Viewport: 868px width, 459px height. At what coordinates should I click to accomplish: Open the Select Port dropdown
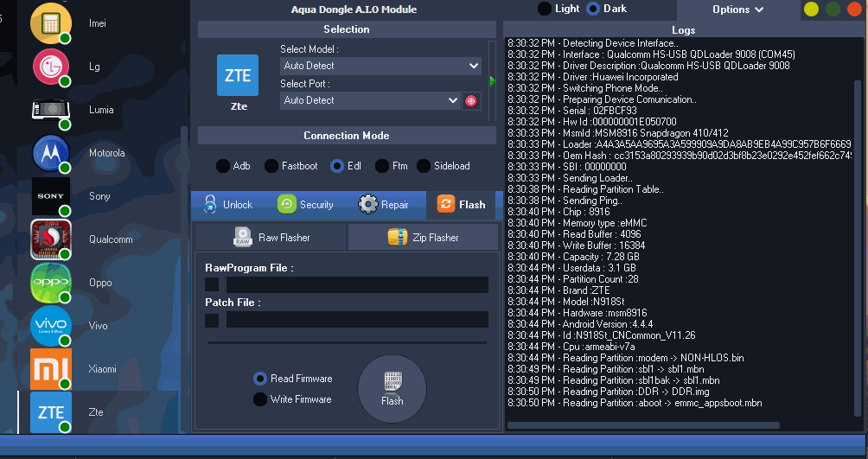371,100
